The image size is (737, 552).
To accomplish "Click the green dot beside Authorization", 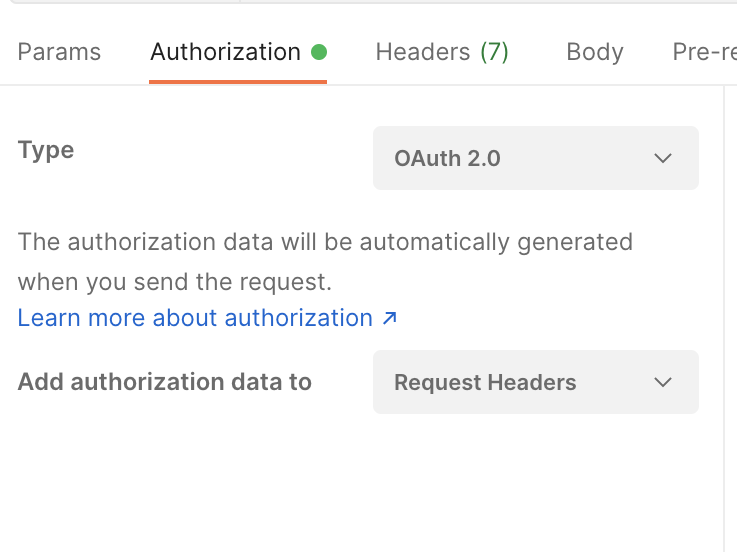I will (x=319, y=52).
